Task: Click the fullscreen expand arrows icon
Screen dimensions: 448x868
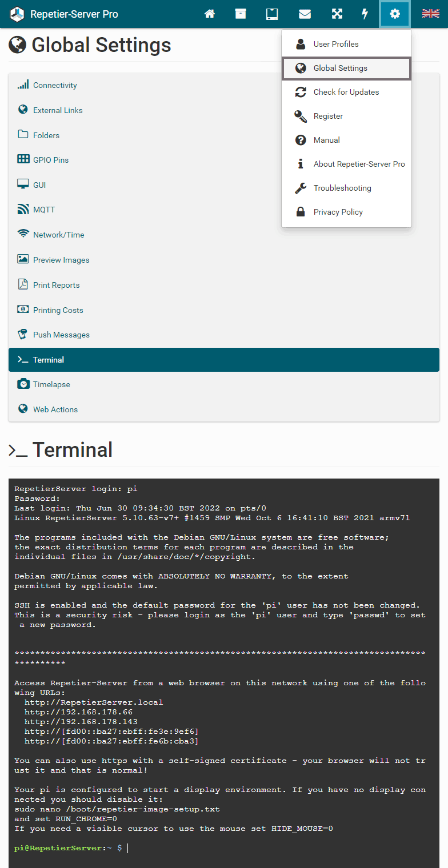Action: 337,14
